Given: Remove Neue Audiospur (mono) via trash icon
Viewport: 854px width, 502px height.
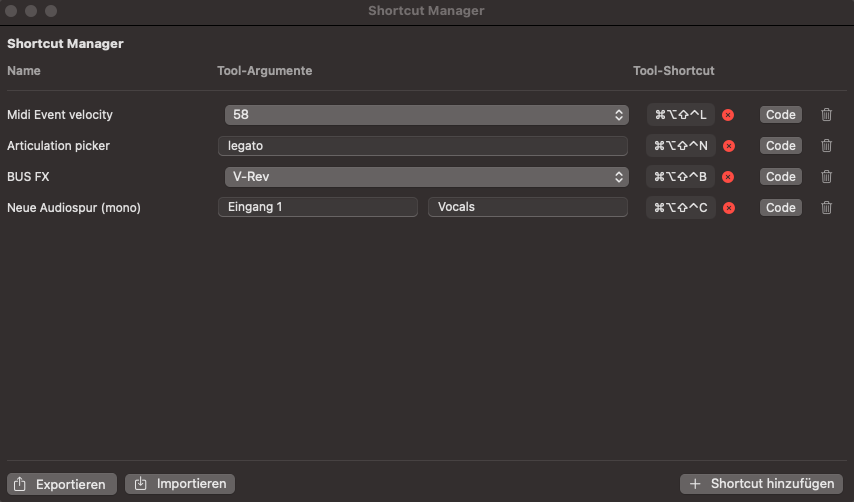Looking at the screenshot, I should [x=826, y=208].
